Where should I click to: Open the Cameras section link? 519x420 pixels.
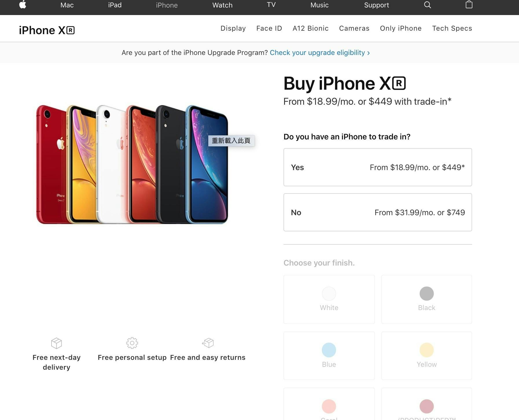[x=354, y=28]
